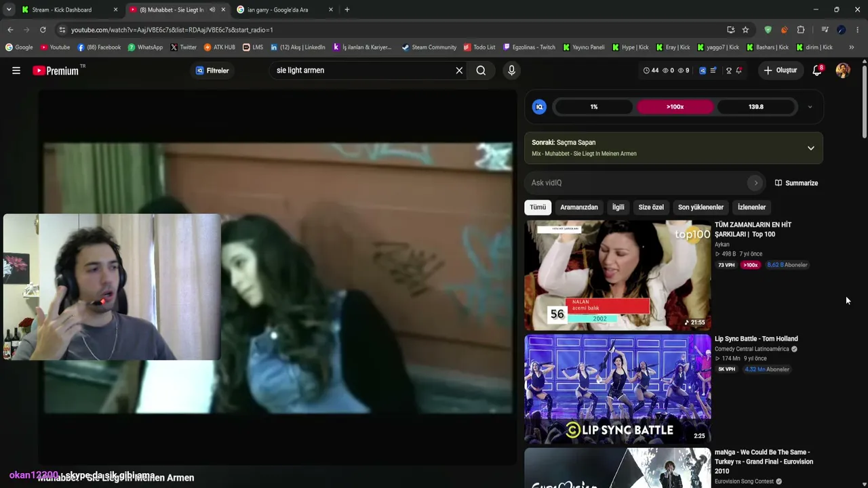Submit the Ask vidIQ question arrow

(755, 183)
